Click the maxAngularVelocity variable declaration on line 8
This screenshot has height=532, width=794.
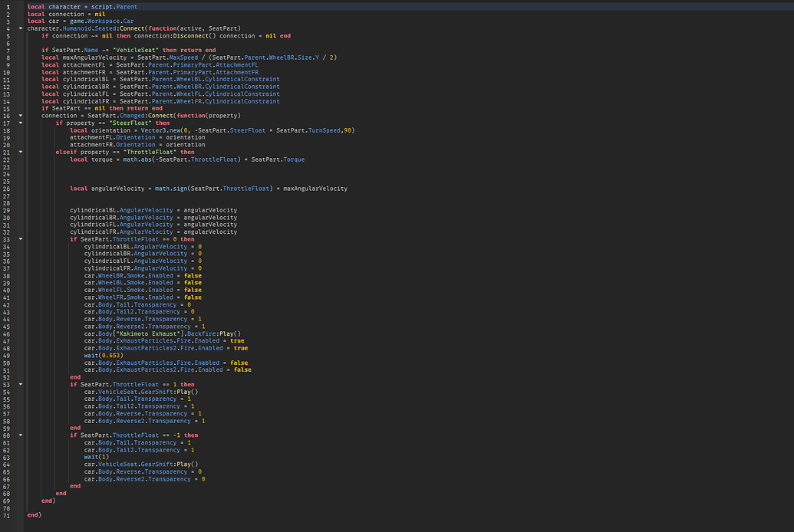[x=93, y=57]
